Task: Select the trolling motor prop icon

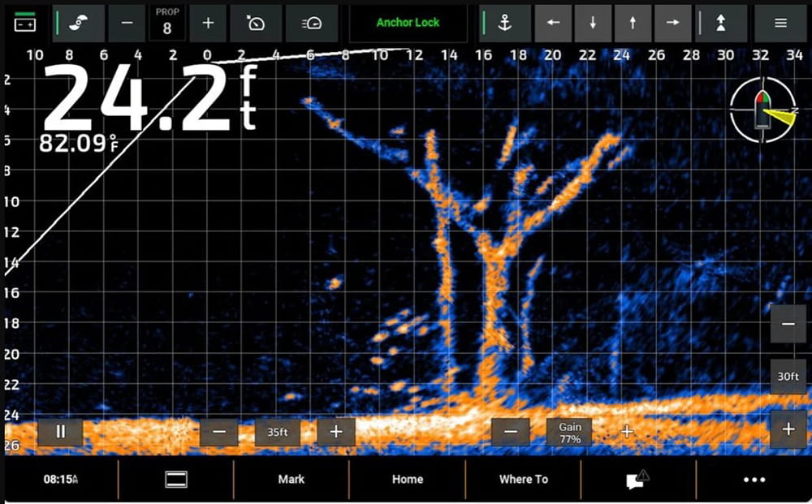Action: pyautogui.click(x=78, y=24)
